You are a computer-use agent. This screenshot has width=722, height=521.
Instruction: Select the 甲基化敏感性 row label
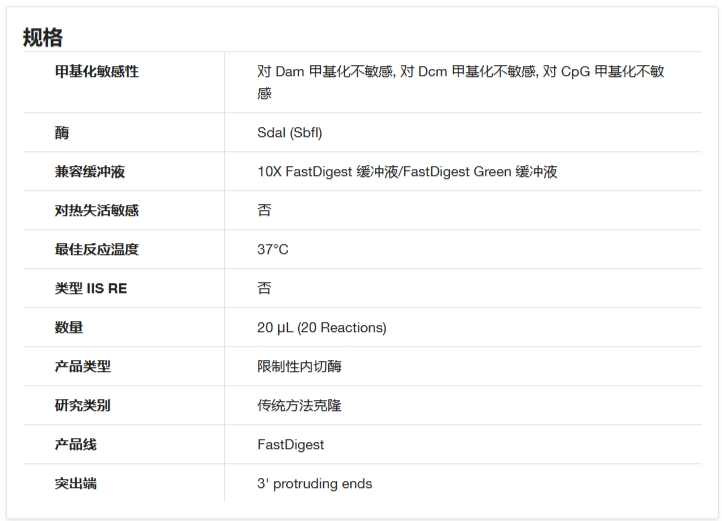click(97, 71)
